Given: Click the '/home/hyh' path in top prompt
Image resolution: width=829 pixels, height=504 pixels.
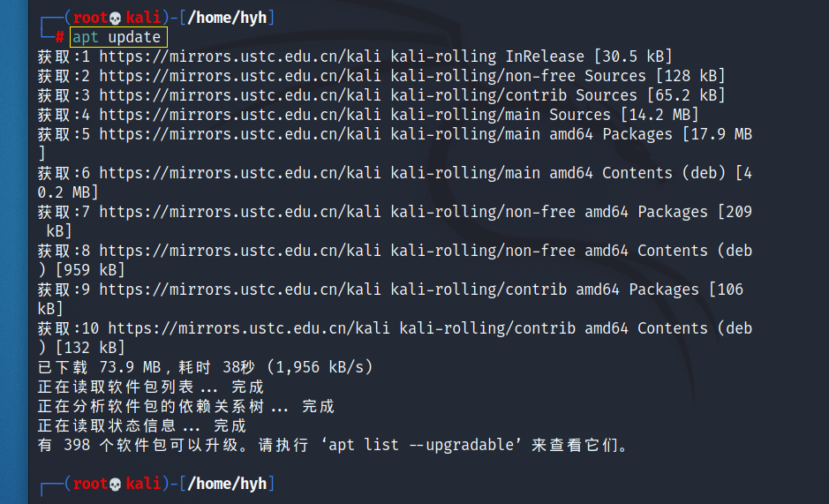Looking at the screenshot, I should (x=228, y=18).
